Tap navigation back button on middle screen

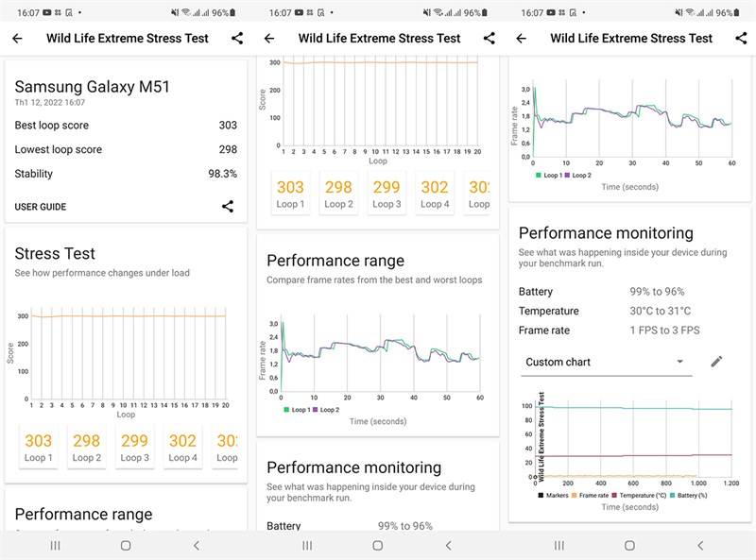tap(448, 545)
